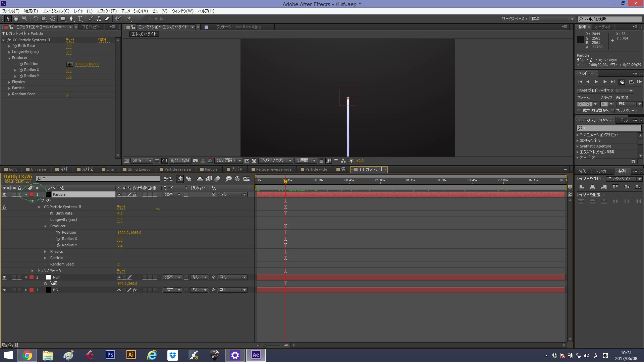Viewport: 644px width, 362px height.
Task: Expand the BG layer properties
Action: (x=26, y=290)
